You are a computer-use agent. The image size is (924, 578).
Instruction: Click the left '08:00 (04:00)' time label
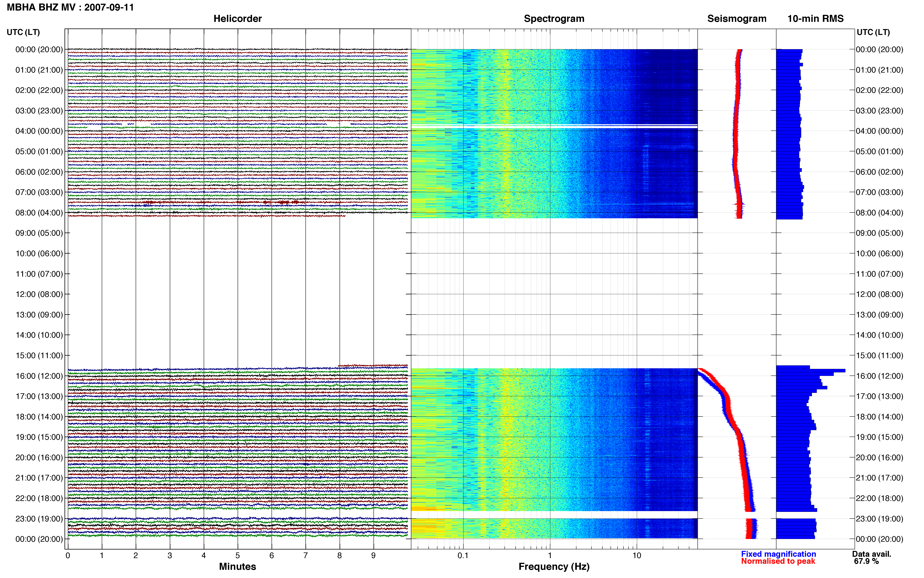click(39, 213)
